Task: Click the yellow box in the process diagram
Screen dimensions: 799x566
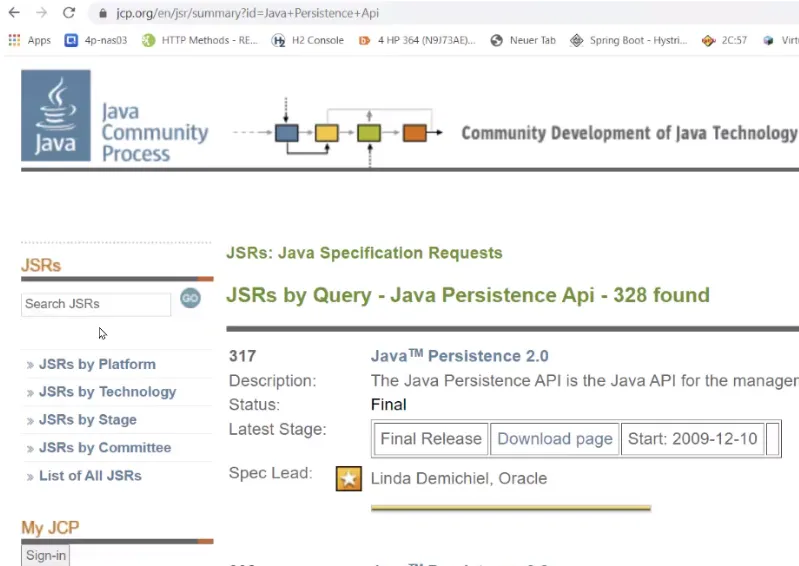Action: tap(327, 133)
